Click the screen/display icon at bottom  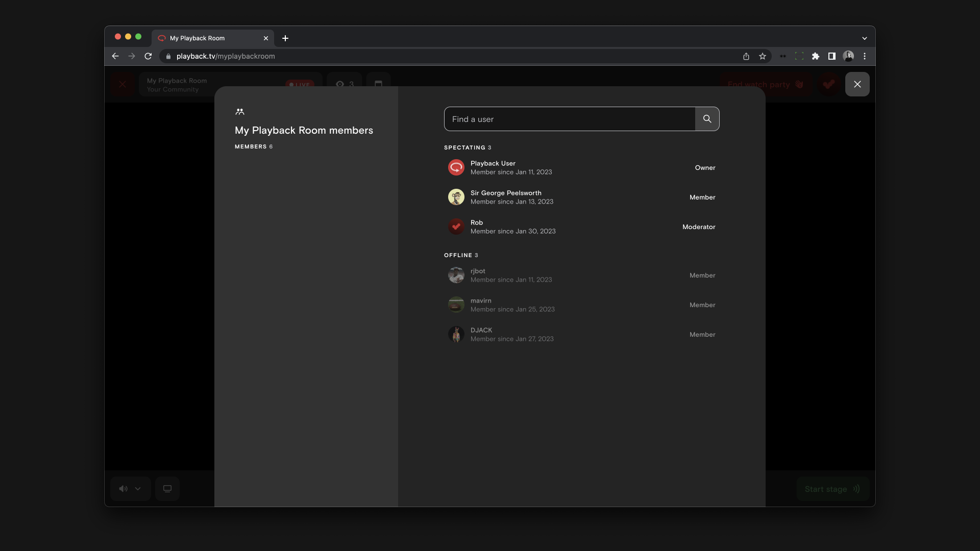167,489
